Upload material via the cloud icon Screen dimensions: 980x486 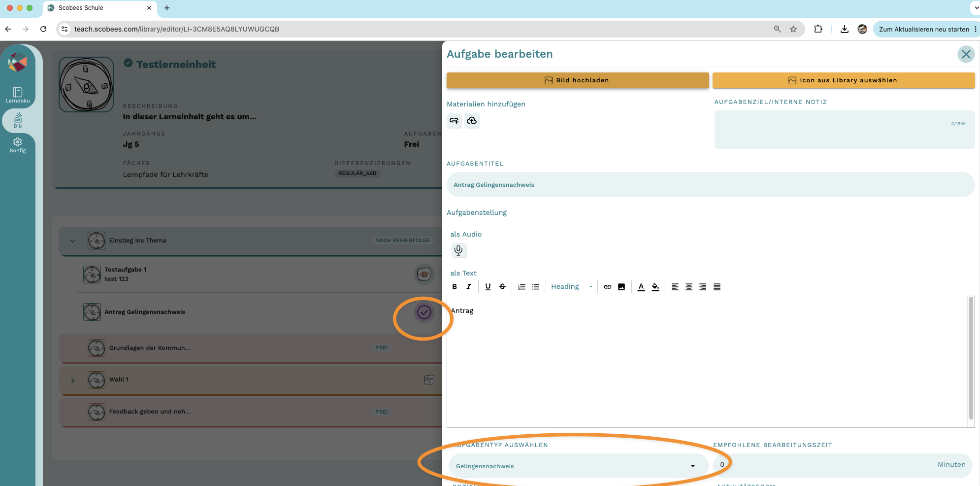coord(472,121)
